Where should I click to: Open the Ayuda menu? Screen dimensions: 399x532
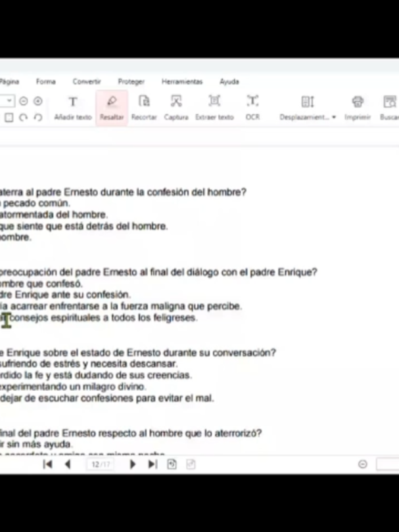229,81
